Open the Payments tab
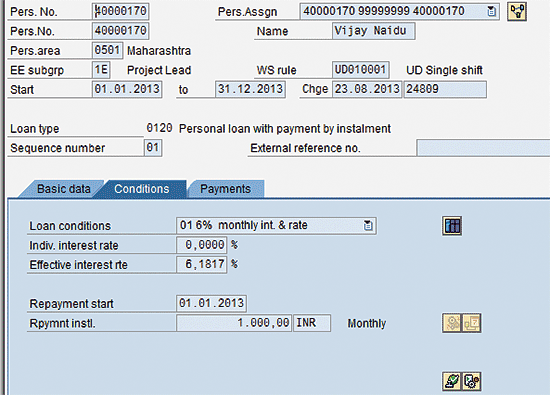This screenshot has width=550, height=395. coord(225,189)
